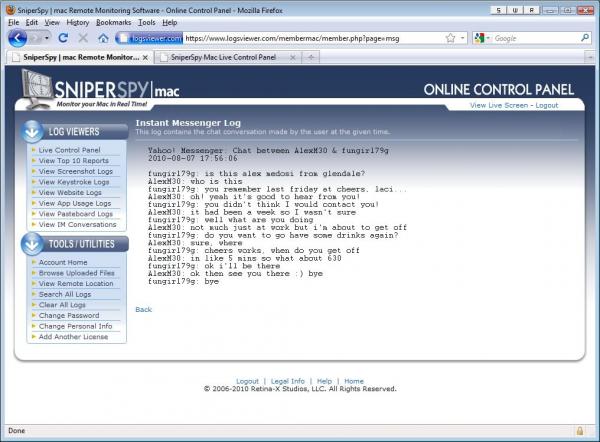
Task: Click the Firefox Back arrow button
Action: [x=17, y=38]
